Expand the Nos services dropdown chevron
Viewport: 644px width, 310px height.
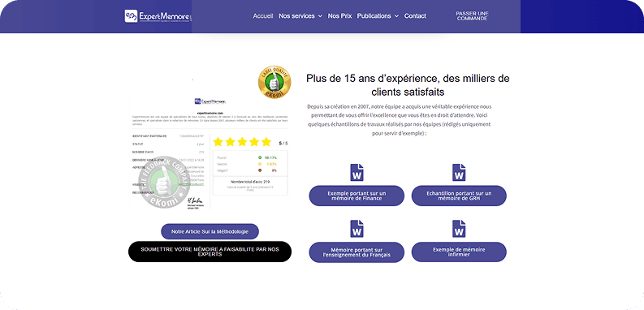(x=320, y=16)
